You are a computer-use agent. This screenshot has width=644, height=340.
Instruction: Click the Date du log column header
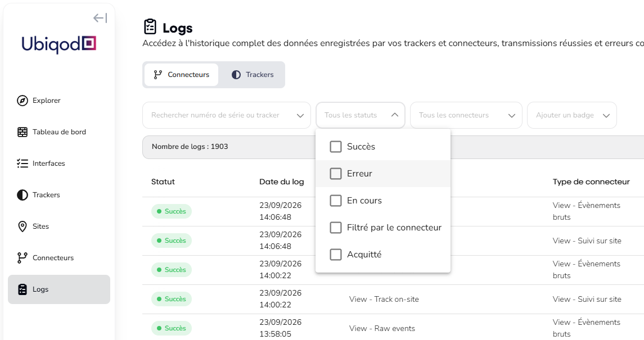click(282, 182)
